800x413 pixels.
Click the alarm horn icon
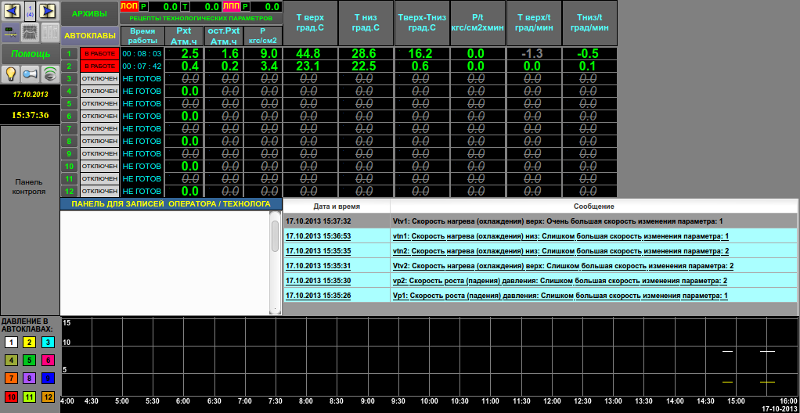tap(30, 74)
